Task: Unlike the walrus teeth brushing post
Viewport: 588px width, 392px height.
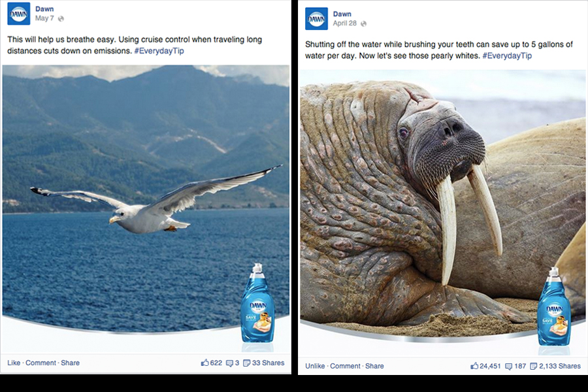Action: [x=315, y=366]
